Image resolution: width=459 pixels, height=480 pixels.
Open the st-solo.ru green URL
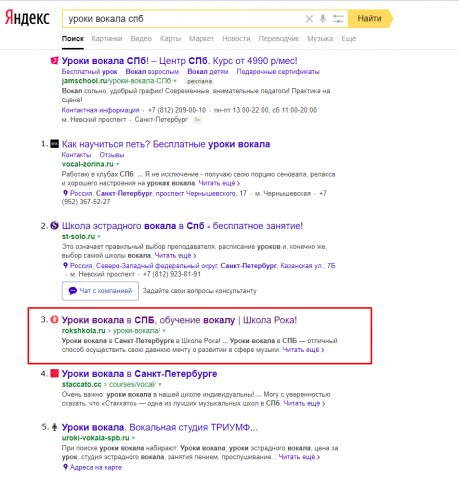click(78, 236)
